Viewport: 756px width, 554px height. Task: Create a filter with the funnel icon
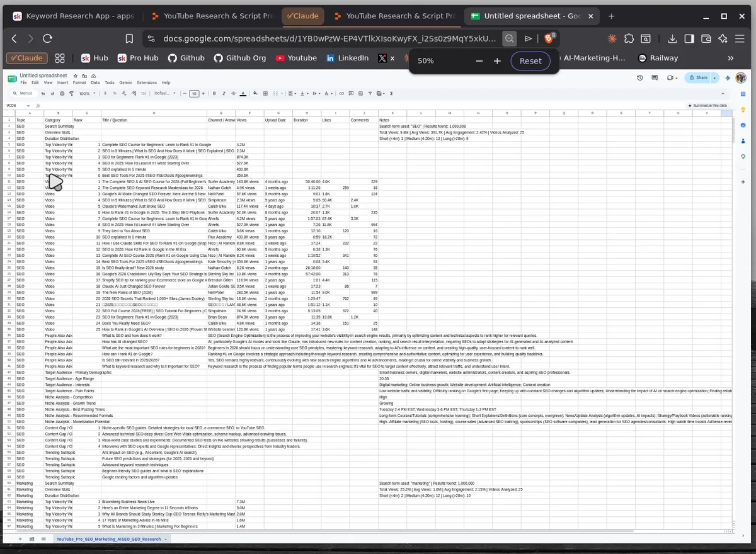point(370,93)
